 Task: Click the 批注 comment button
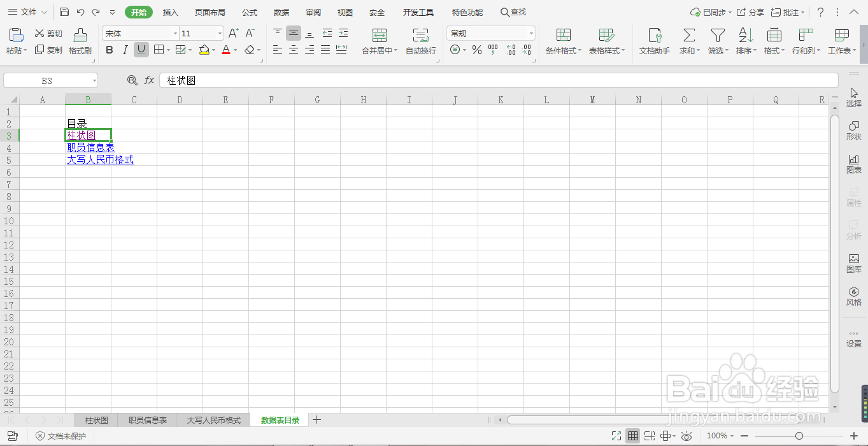tap(787, 12)
